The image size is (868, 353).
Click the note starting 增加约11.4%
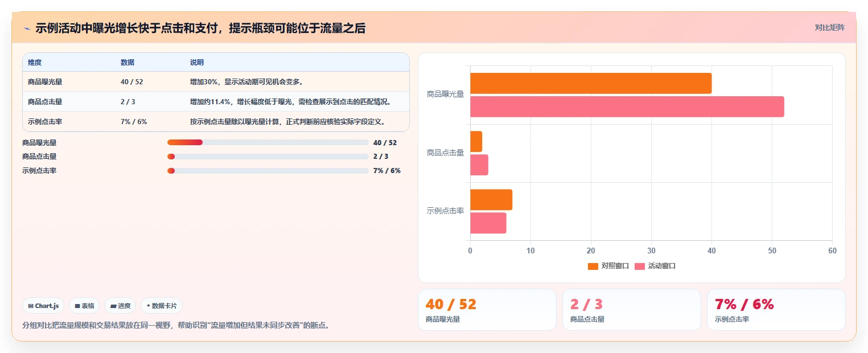coord(291,102)
